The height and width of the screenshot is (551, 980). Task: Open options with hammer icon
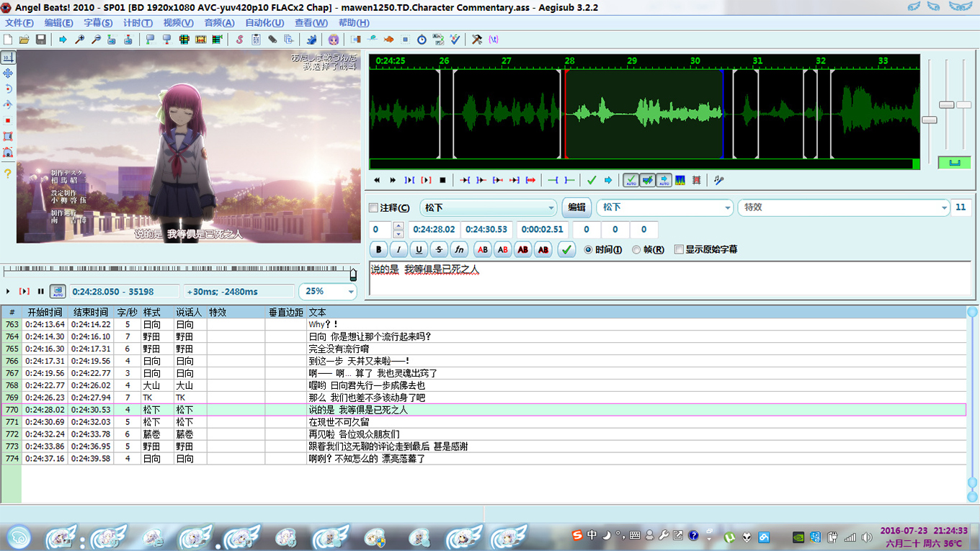477,40
